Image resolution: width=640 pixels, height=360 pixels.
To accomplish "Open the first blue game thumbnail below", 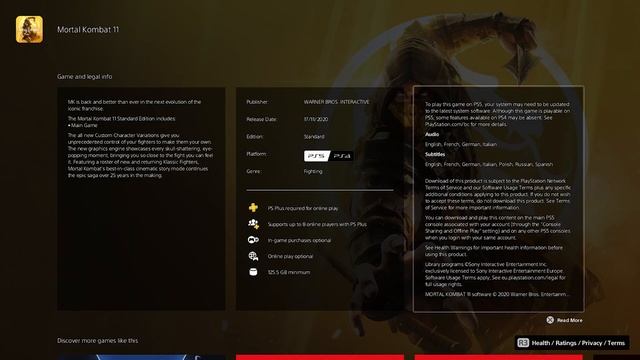I will click(141, 357).
